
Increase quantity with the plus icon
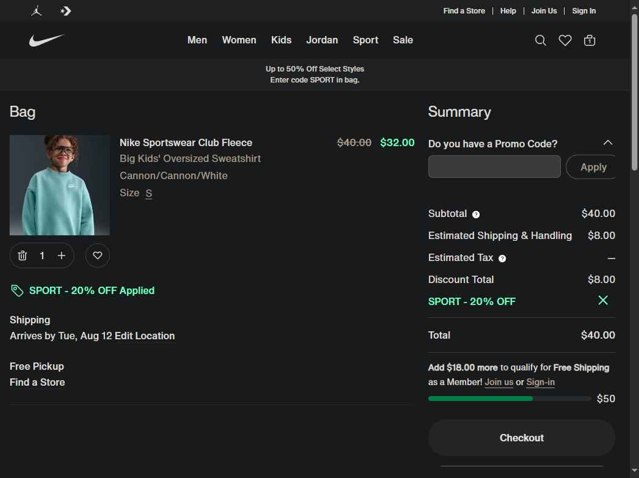click(x=62, y=256)
